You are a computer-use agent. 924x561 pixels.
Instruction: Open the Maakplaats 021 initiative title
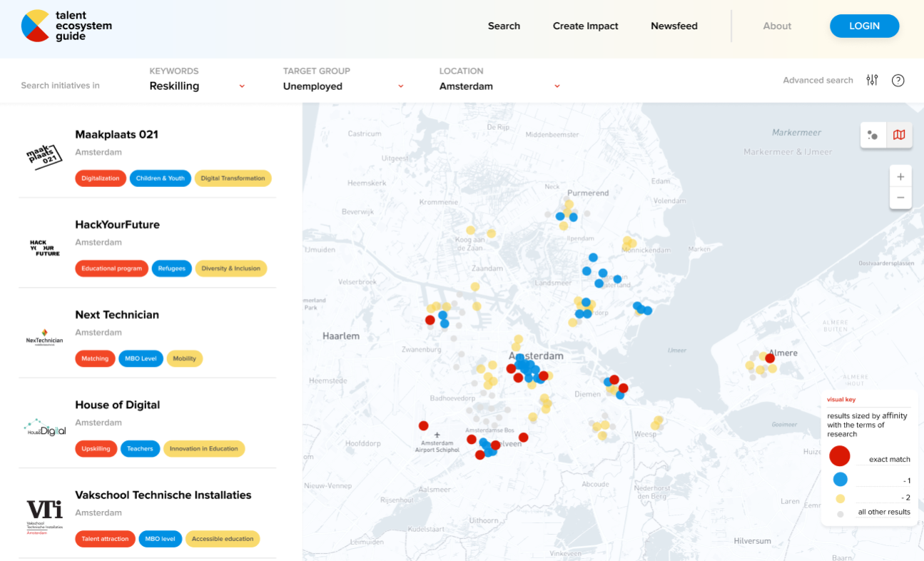[117, 134]
